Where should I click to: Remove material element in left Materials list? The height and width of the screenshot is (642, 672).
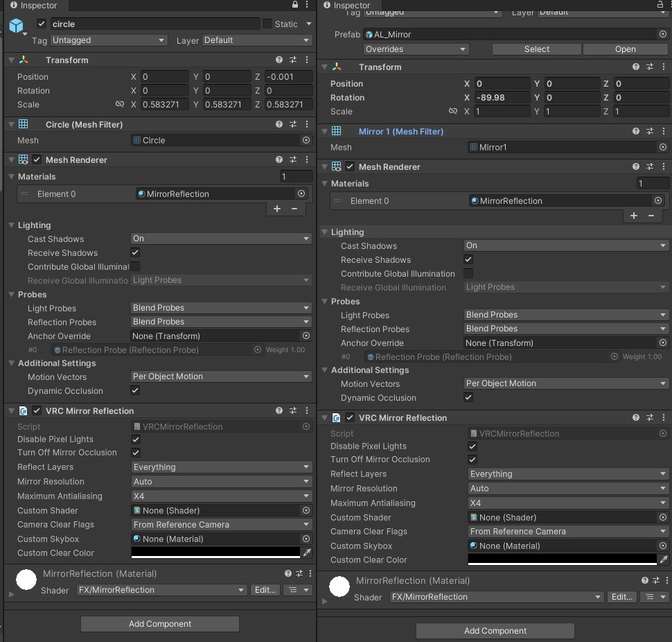click(x=294, y=209)
